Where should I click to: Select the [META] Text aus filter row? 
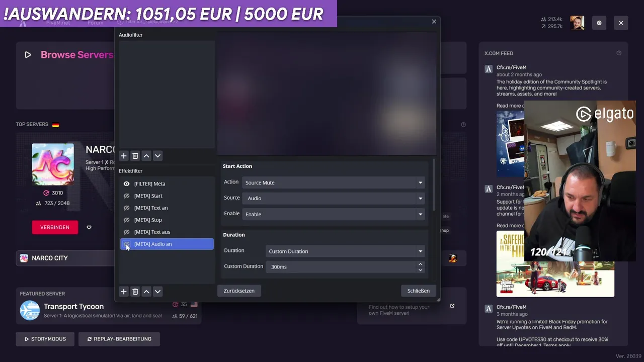coord(167,232)
